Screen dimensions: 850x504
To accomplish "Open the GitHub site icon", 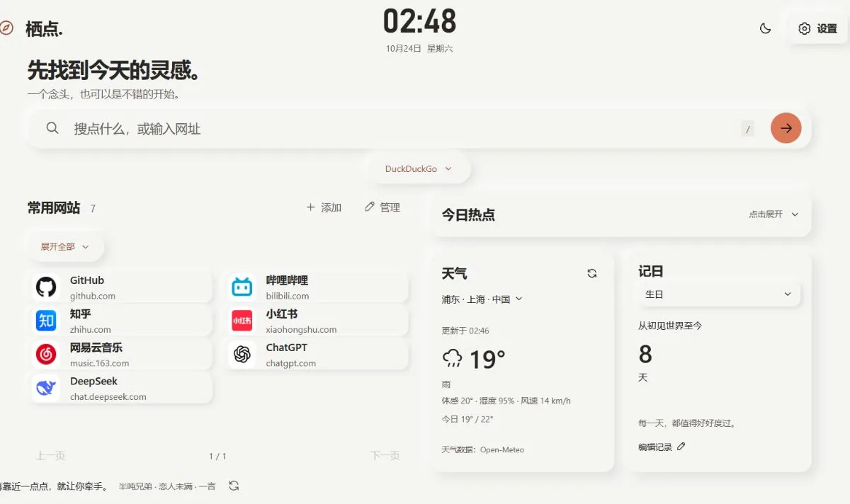I will (46, 287).
